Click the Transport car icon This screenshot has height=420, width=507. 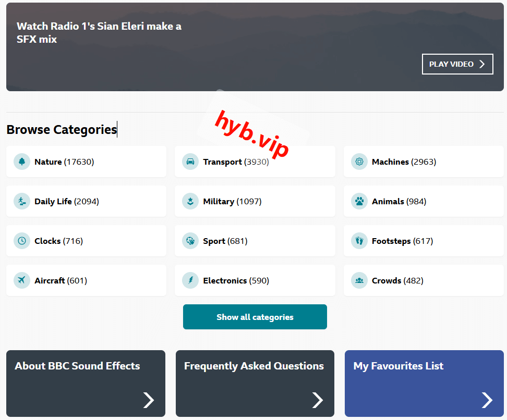pyautogui.click(x=190, y=162)
